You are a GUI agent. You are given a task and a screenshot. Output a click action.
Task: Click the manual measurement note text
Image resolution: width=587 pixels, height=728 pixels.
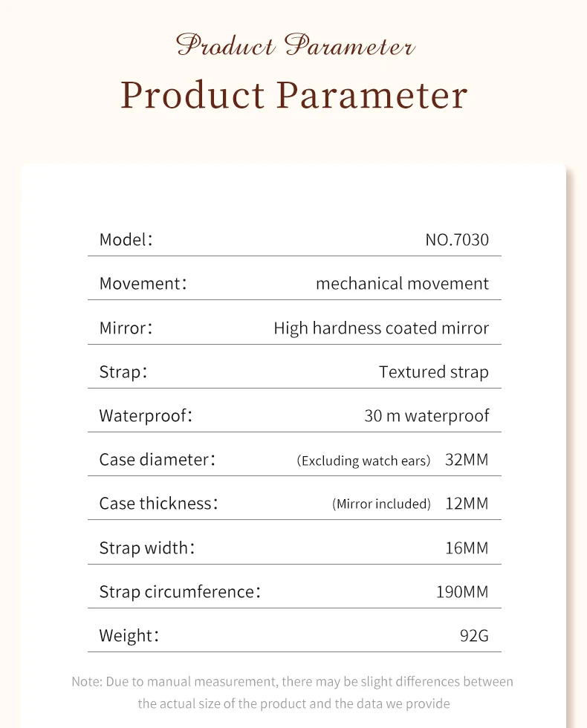pyautogui.click(x=293, y=692)
